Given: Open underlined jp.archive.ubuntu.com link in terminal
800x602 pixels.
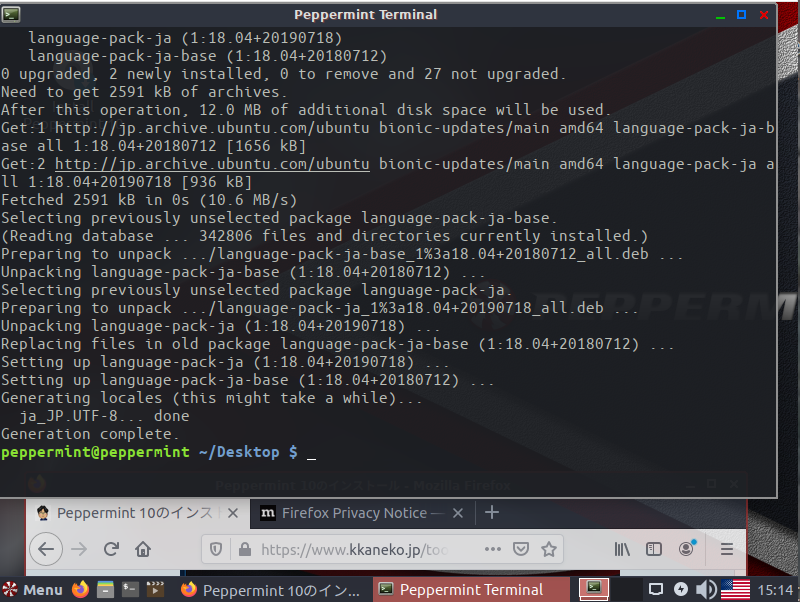Looking at the screenshot, I should [x=212, y=164].
